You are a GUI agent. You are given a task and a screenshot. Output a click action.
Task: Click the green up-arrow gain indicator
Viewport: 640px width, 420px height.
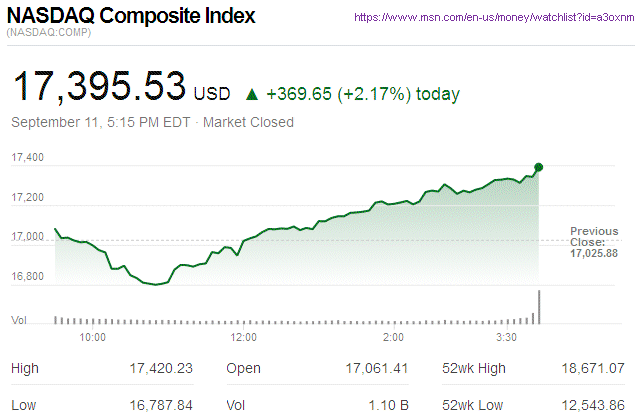pos(252,95)
